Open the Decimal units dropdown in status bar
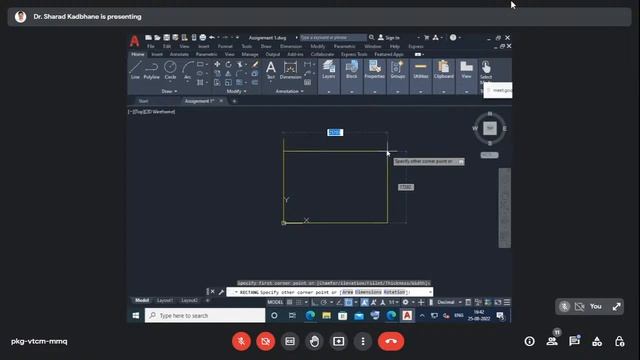 point(449,302)
